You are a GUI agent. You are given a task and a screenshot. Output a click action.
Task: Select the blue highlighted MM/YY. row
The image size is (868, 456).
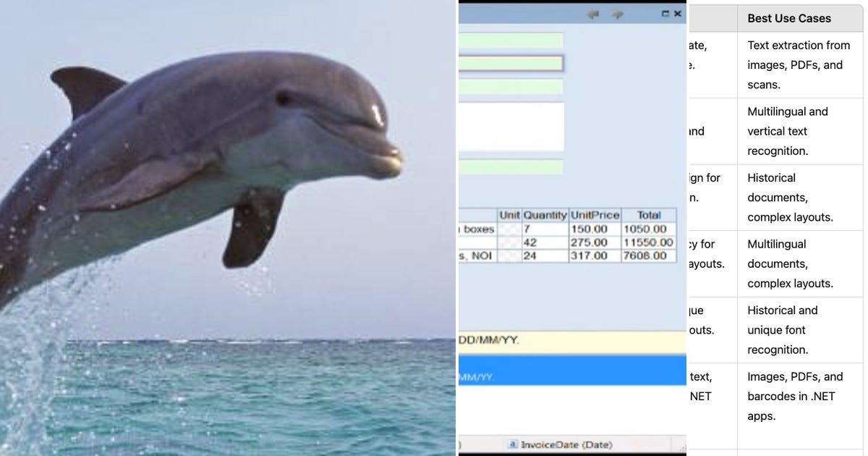(572, 370)
